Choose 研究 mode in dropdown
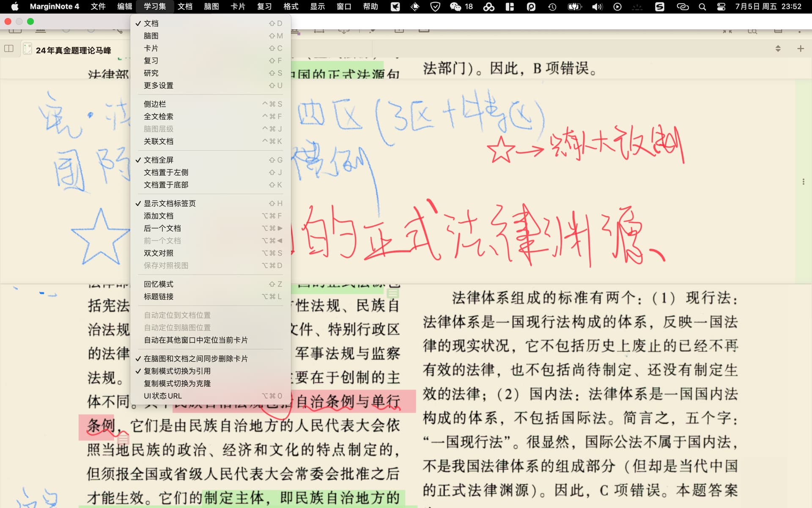The width and height of the screenshot is (812, 508). (x=210, y=73)
